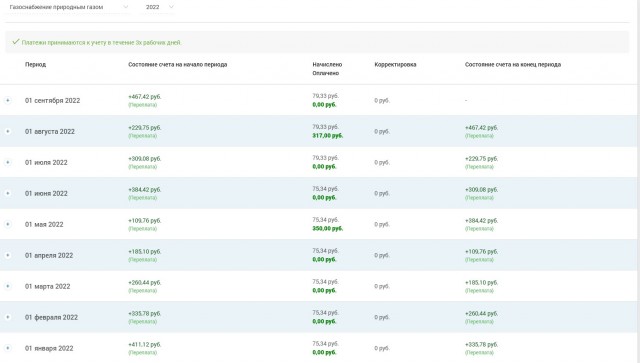Expand the 01 февраля 2022 row

click(8, 317)
